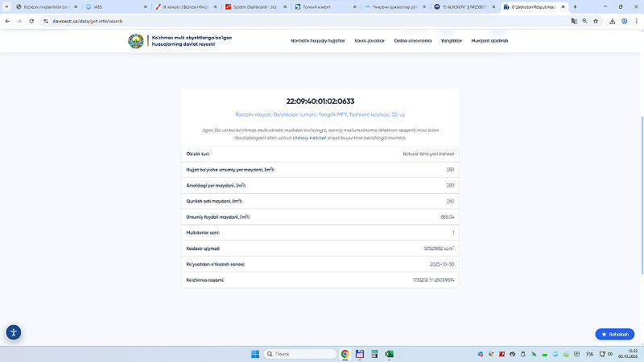This screenshot has width=644, height=362.
Task: Open the tab search dropdown arrow
Action: click(6, 6)
